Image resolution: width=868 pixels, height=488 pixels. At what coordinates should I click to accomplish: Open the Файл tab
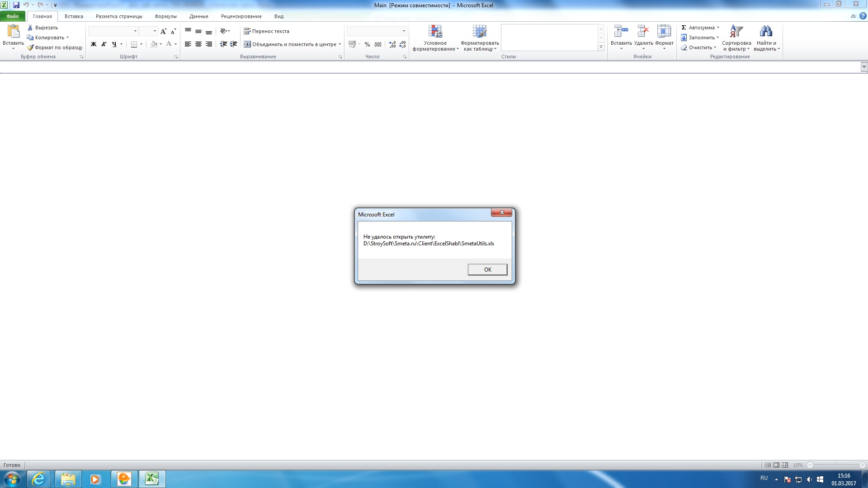[x=13, y=16]
